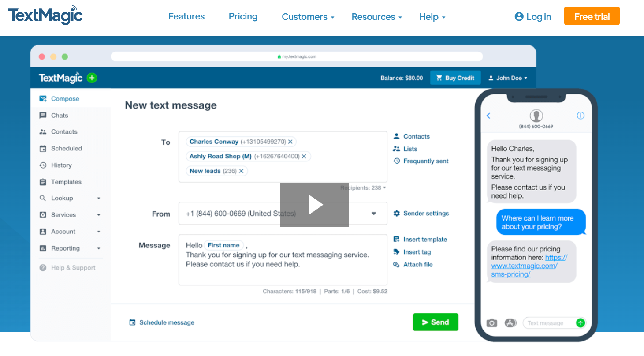Expand the Reporting sidebar section
Viewport: 644px width, 356px height.
coord(71,248)
